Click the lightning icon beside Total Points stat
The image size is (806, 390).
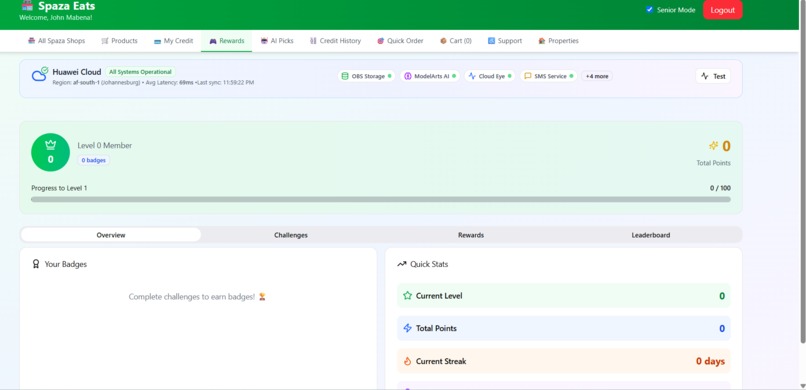click(408, 328)
